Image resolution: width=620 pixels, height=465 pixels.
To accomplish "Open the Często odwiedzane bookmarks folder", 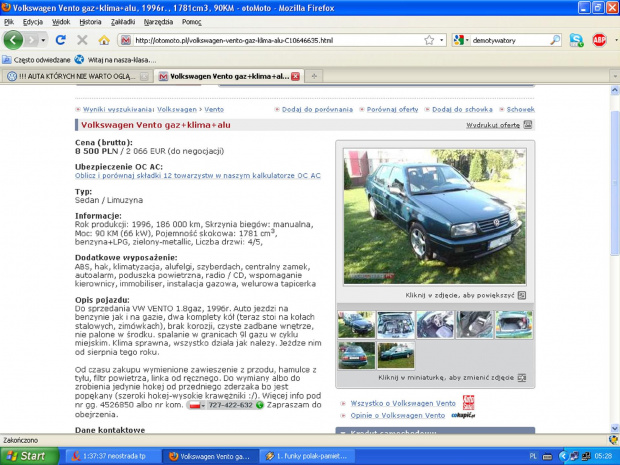I will coord(36,60).
